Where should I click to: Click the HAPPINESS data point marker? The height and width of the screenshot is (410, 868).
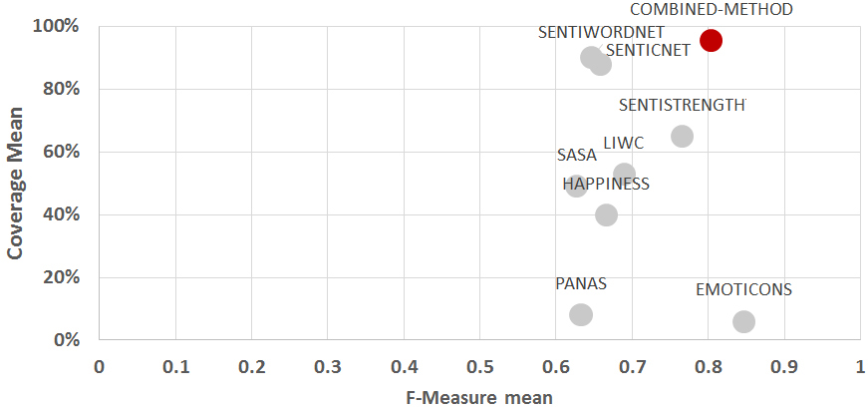click(x=606, y=214)
